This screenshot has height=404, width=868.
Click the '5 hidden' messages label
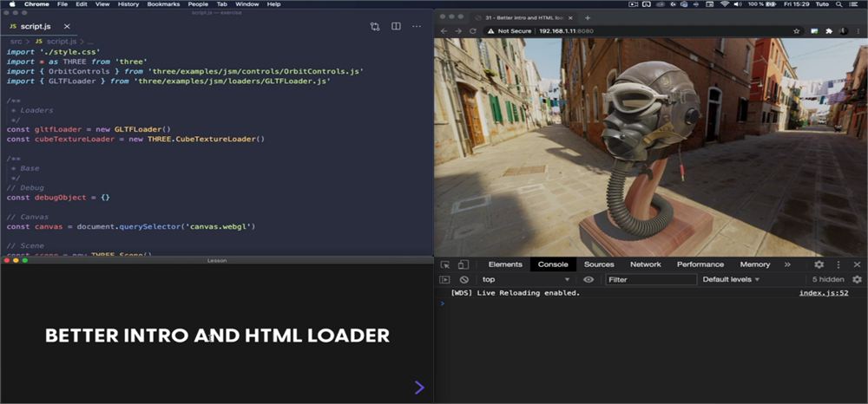pos(828,280)
